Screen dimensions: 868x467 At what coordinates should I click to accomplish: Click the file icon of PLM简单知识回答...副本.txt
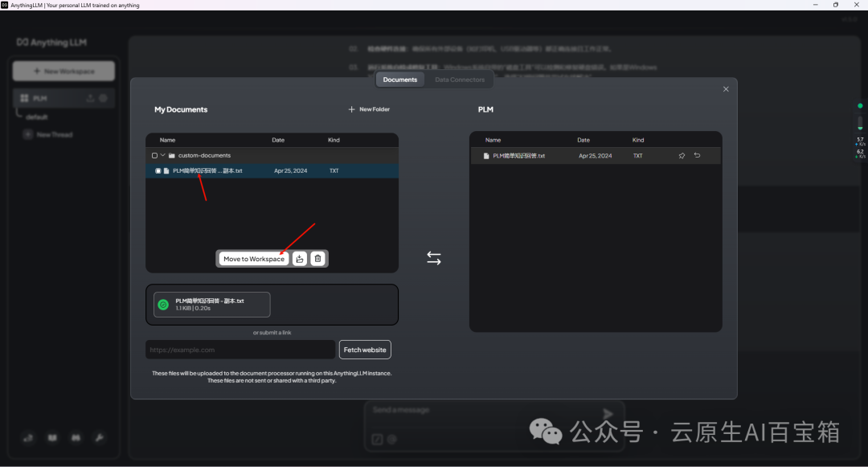(x=166, y=171)
